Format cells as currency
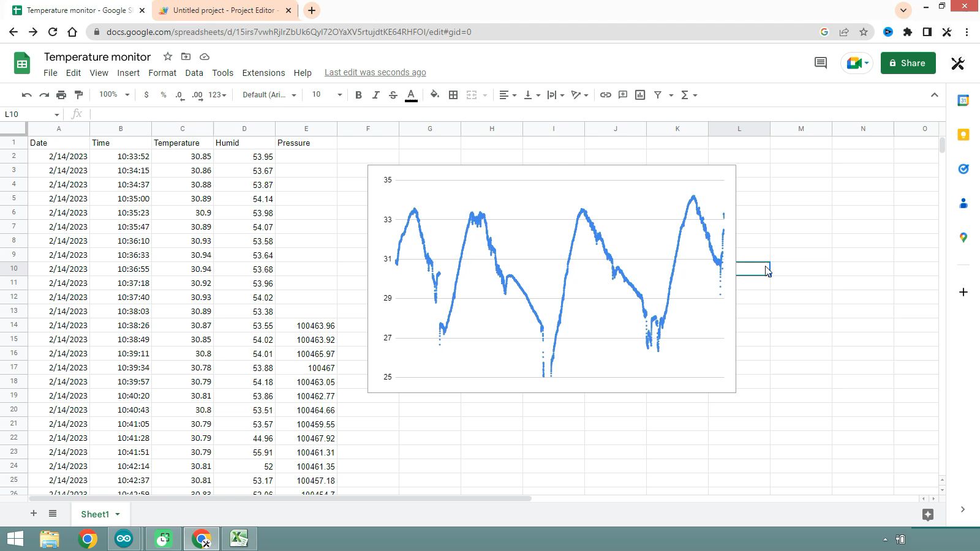 point(146,95)
